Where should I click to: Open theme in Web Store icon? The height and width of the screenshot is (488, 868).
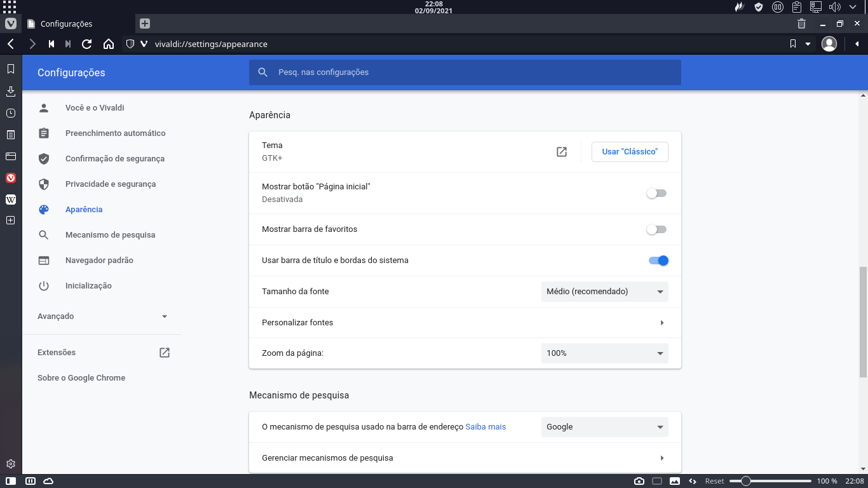(562, 152)
